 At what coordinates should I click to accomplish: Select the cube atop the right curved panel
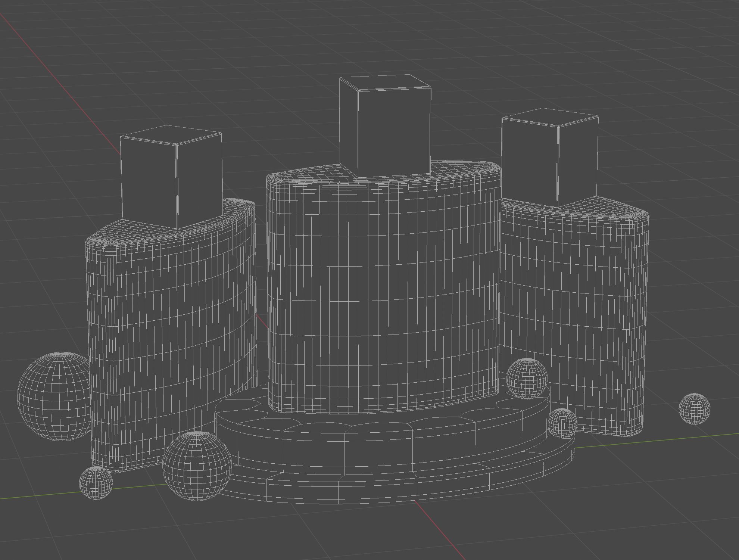(x=550, y=158)
